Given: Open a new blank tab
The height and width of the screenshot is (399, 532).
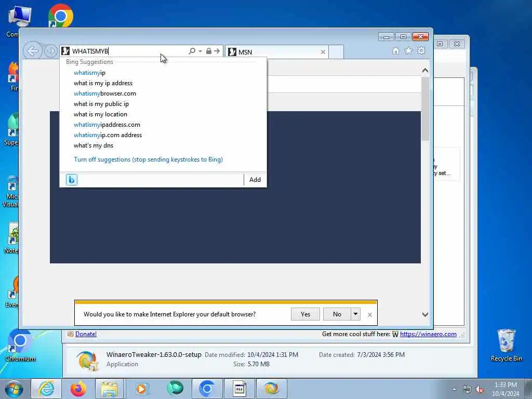Looking at the screenshot, I should [x=336, y=52].
